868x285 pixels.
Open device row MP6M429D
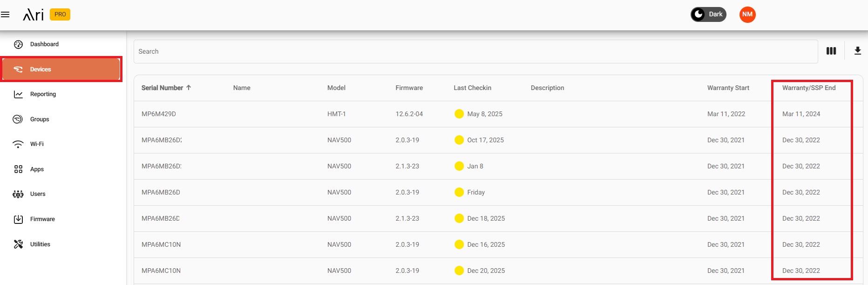coord(159,114)
